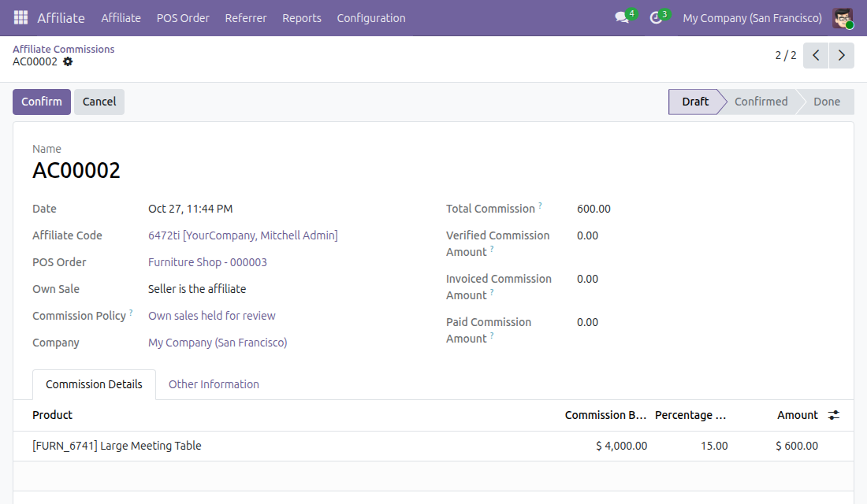Open the Referrer menu
The width and height of the screenshot is (867, 504).
[x=245, y=17]
